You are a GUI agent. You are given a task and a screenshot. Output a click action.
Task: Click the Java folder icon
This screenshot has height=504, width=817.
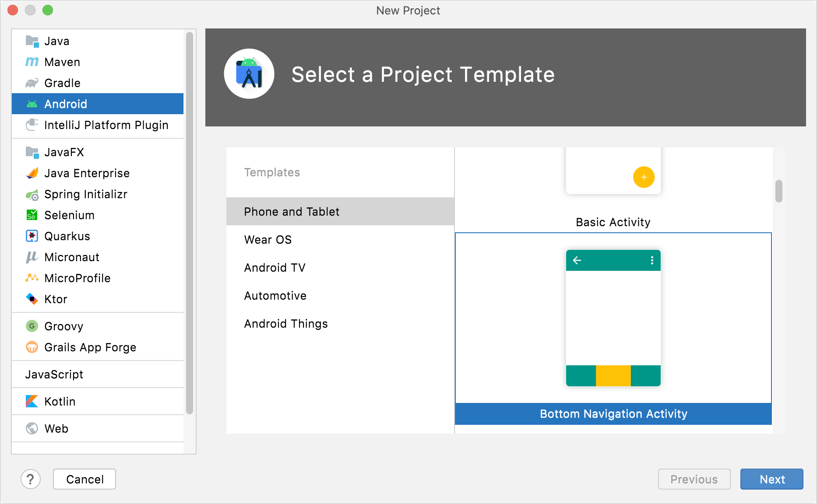(x=32, y=41)
